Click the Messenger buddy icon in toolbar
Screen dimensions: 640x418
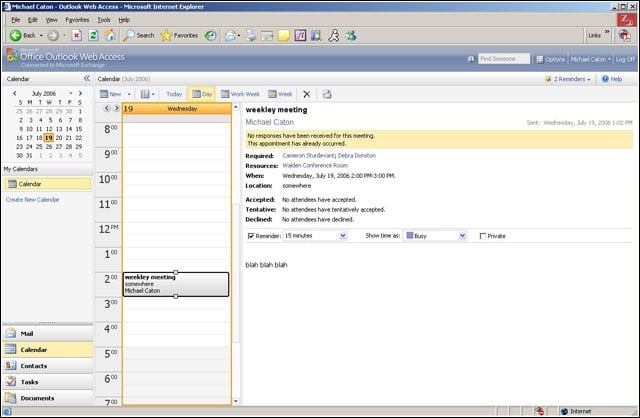tap(351, 36)
